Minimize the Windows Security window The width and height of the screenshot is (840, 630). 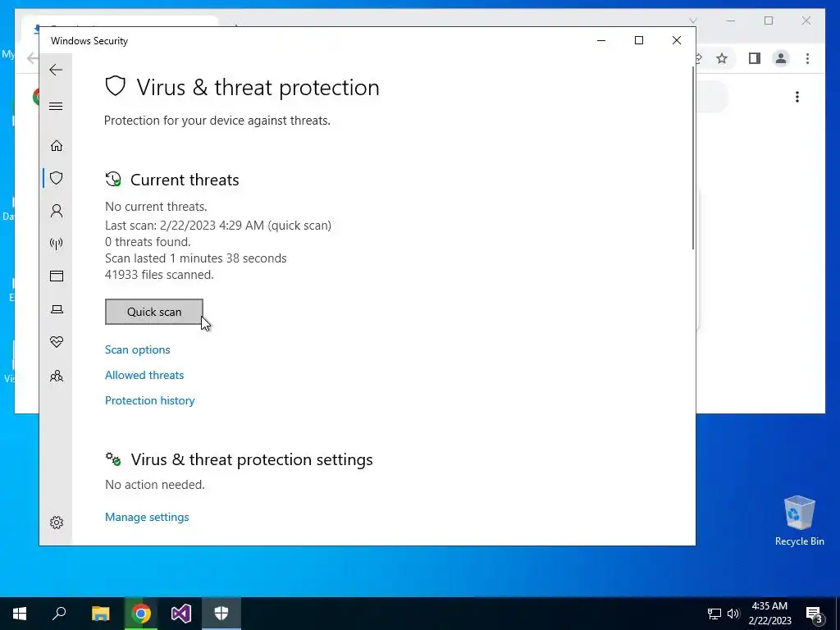coord(601,41)
